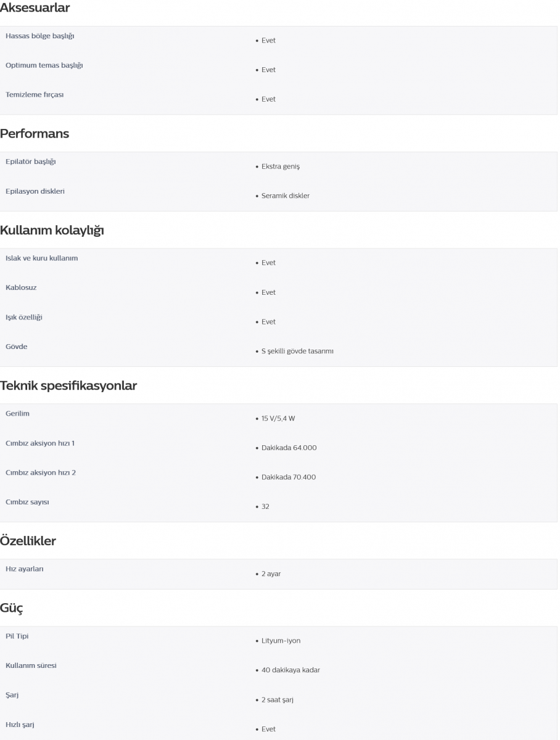Image resolution: width=560 pixels, height=740 pixels.
Task: Click the Ekstra geniş value
Action: tap(280, 166)
